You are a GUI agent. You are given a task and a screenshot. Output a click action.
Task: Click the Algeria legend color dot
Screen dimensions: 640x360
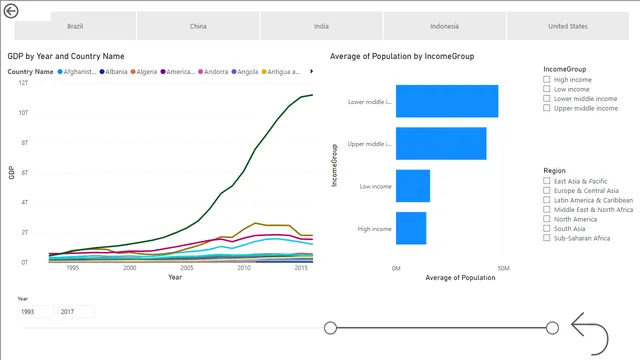tap(133, 72)
